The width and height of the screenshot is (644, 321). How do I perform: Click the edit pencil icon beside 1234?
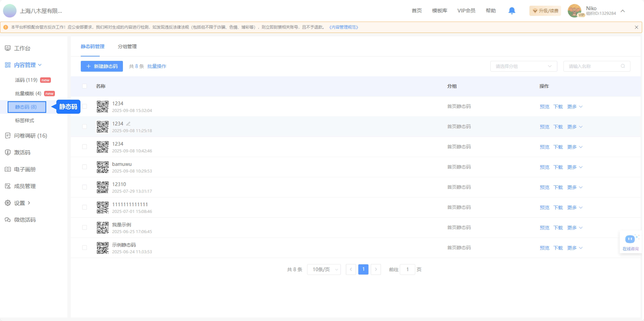pyautogui.click(x=128, y=124)
